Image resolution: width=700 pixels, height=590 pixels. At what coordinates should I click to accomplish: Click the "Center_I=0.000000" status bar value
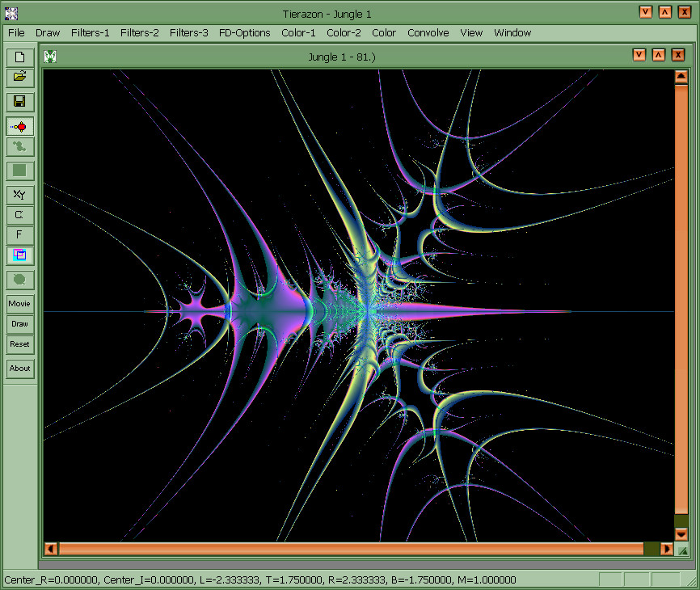(149, 579)
